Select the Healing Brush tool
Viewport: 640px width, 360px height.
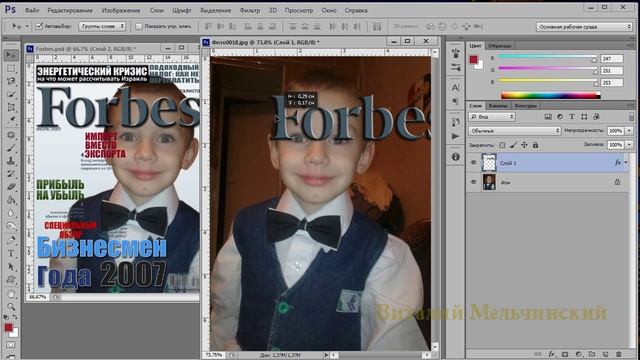[x=11, y=135]
